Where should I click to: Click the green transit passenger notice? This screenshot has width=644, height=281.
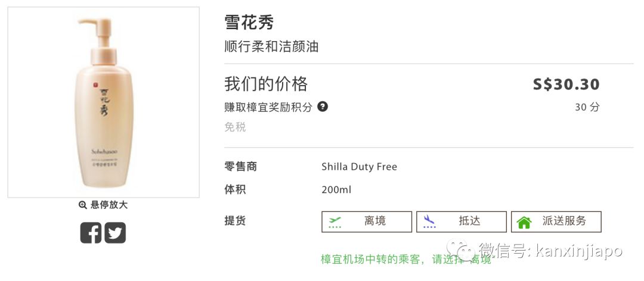click(406, 260)
